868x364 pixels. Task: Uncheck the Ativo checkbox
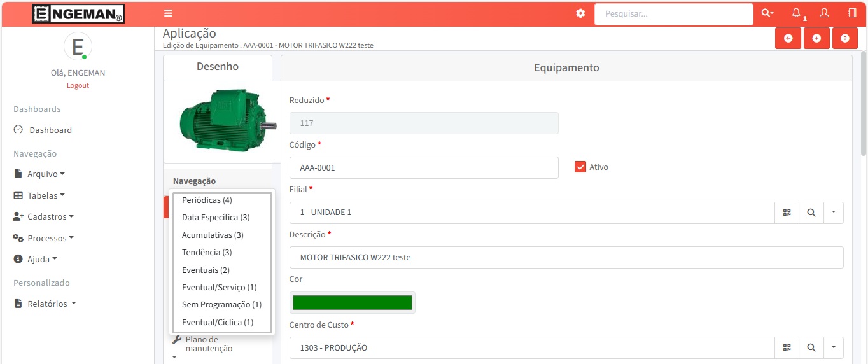point(580,167)
